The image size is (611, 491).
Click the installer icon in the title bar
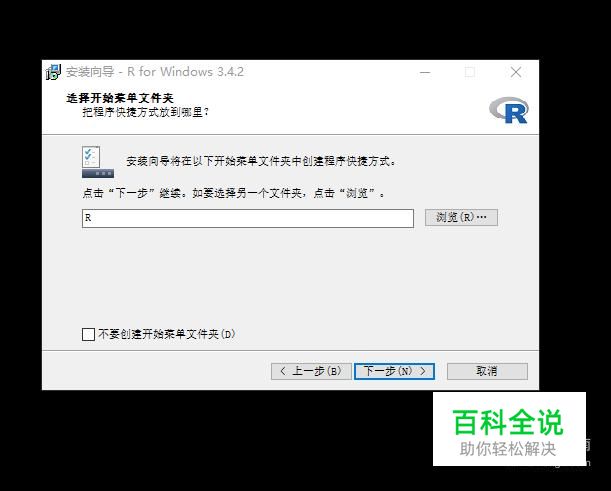pyautogui.click(x=53, y=72)
